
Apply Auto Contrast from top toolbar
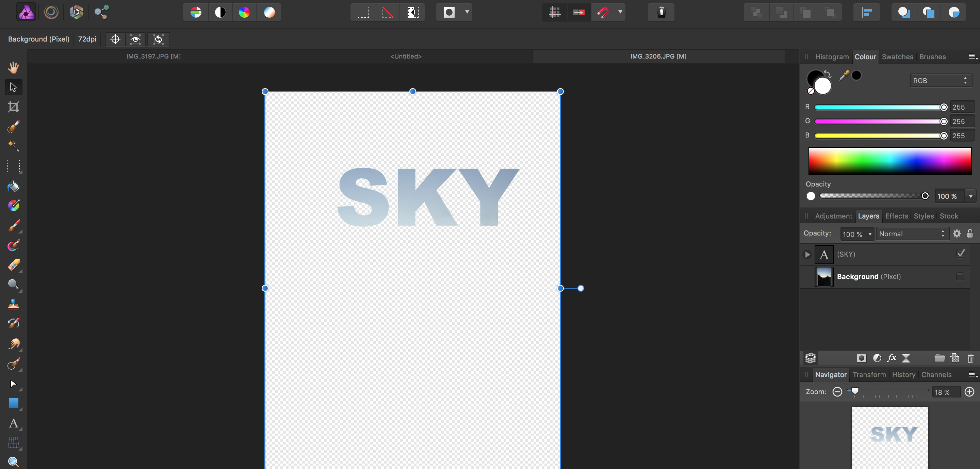[220, 12]
